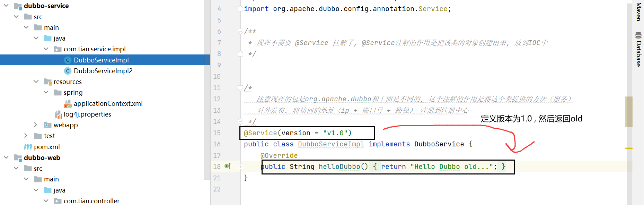Click the DubboServiceImpl2 class icon
This screenshot has height=205, width=644.
coord(68,71)
